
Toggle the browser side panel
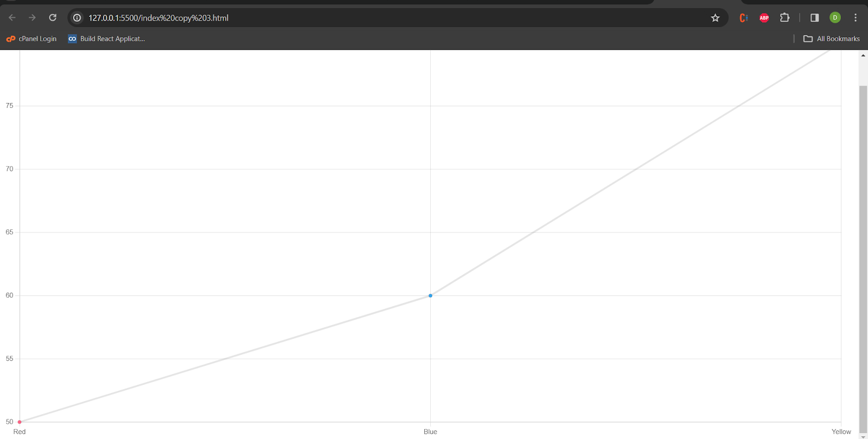814,18
